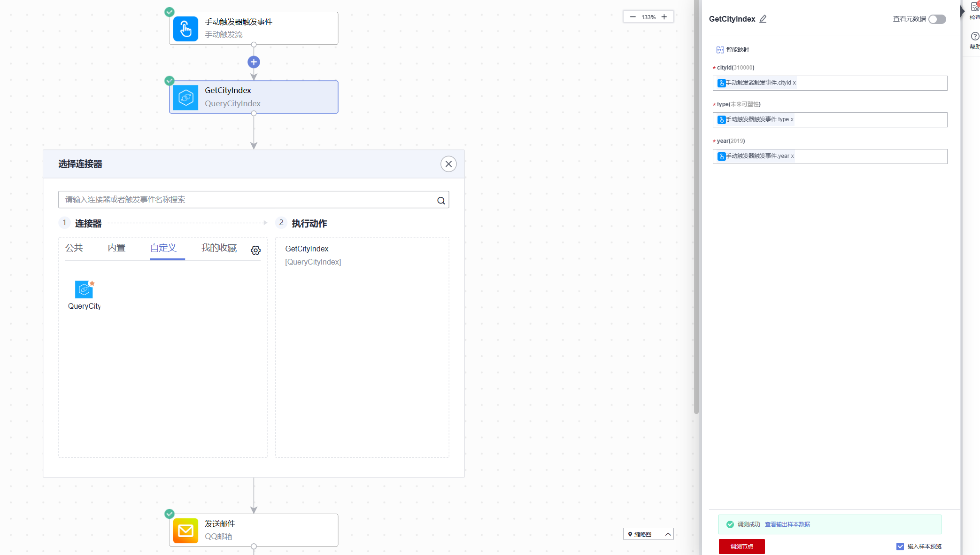Click the smart mapping icon

click(x=720, y=50)
